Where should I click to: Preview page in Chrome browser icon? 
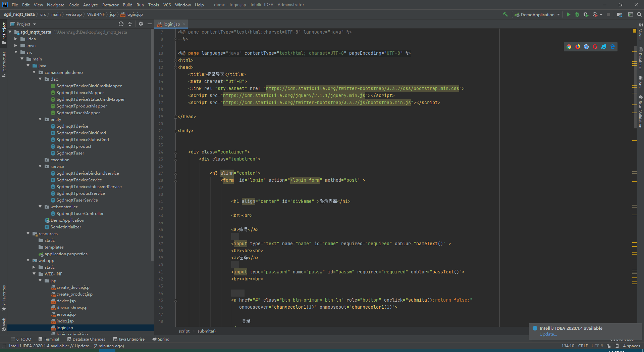[569, 47]
